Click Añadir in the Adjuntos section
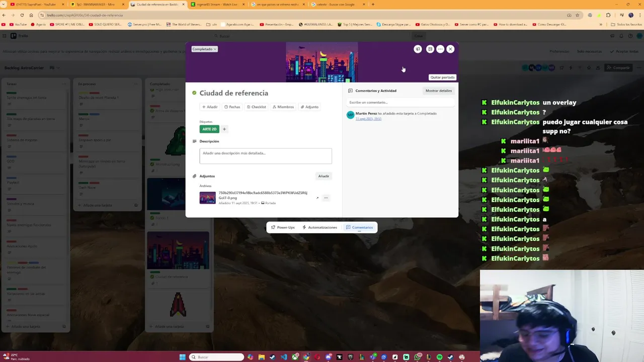Image resolution: width=644 pixels, height=362 pixels. click(x=324, y=176)
